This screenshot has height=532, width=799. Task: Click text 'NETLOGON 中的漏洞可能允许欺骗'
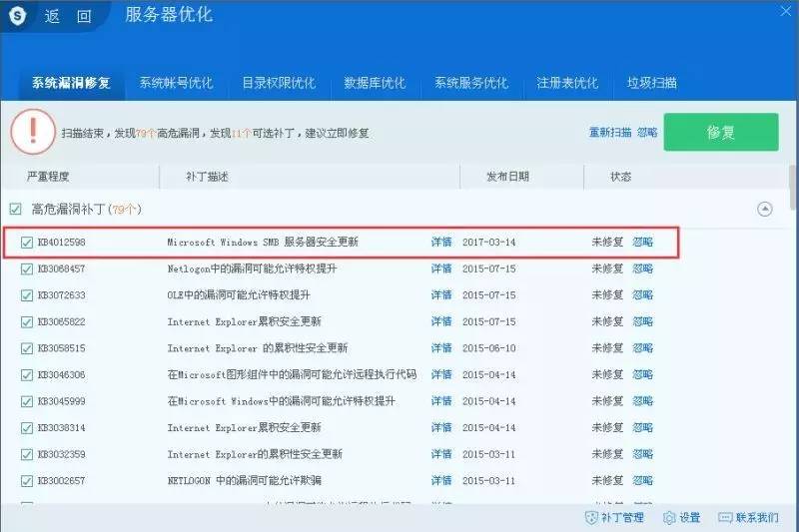(x=244, y=480)
